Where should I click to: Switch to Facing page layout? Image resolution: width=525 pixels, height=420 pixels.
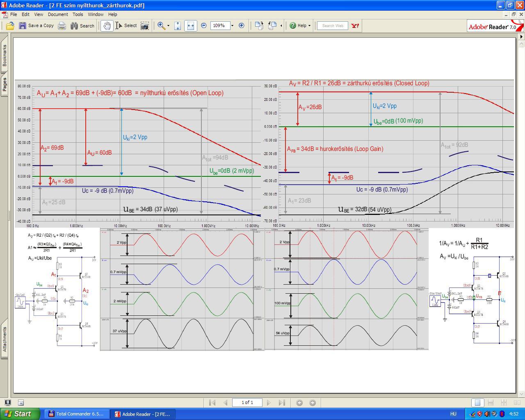point(517,403)
